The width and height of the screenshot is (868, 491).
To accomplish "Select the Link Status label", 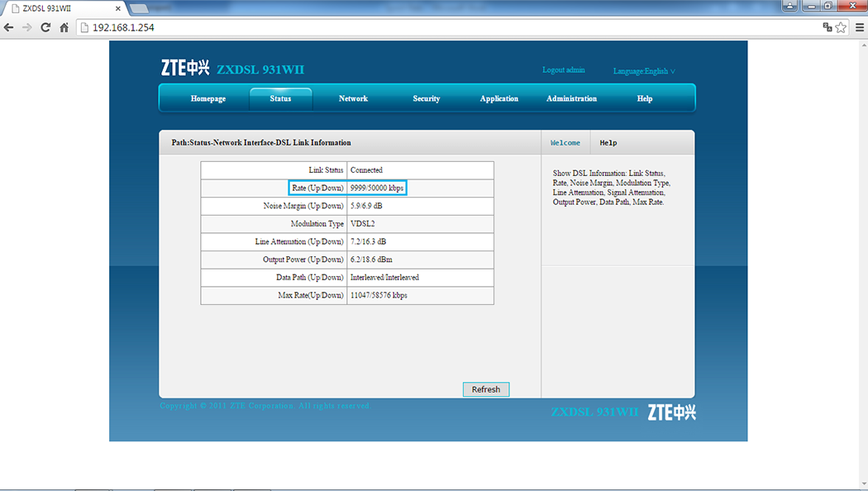I will [326, 170].
